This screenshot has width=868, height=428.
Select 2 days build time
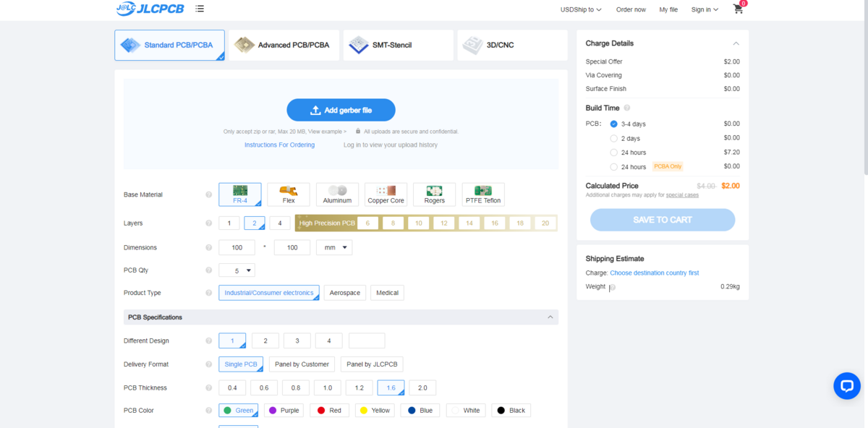[x=614, y=138]
